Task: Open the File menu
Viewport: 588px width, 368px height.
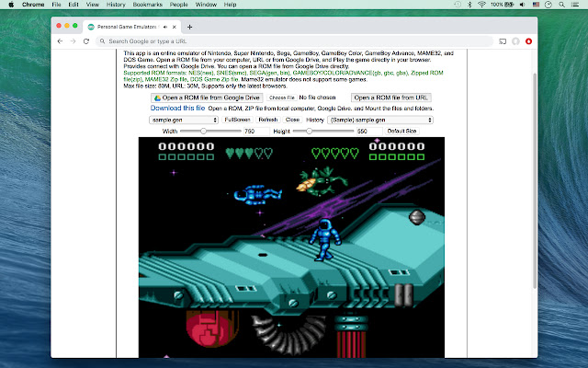Action: pyautogui.click(x=56, y=5)
